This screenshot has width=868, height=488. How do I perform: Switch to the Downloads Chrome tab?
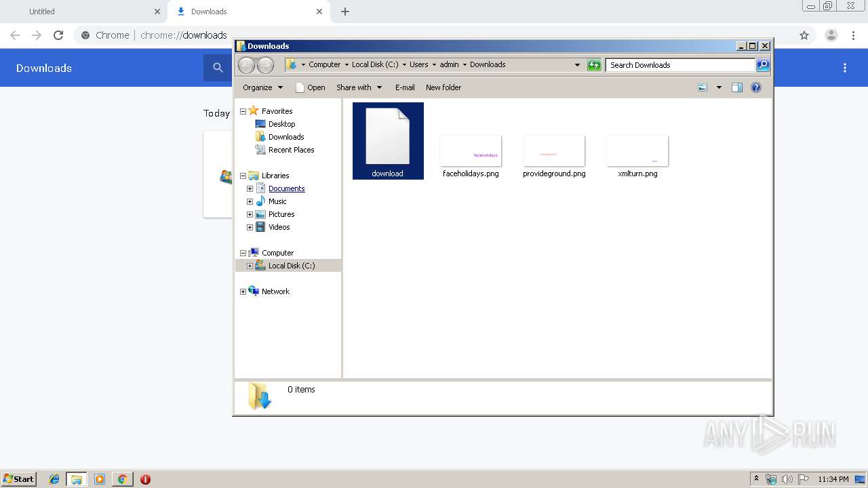point(249,12)
